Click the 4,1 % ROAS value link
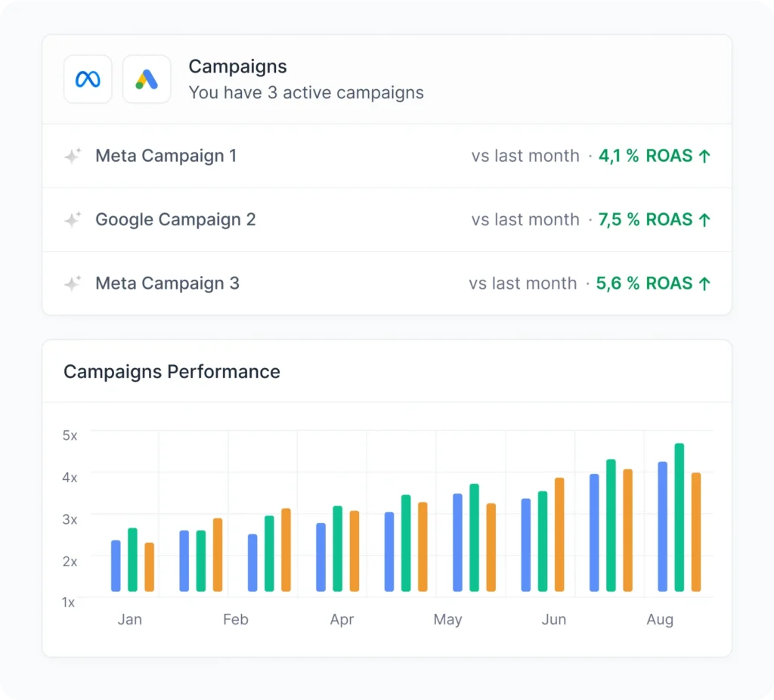Screen dimensions: 774x700 (647, 156)
